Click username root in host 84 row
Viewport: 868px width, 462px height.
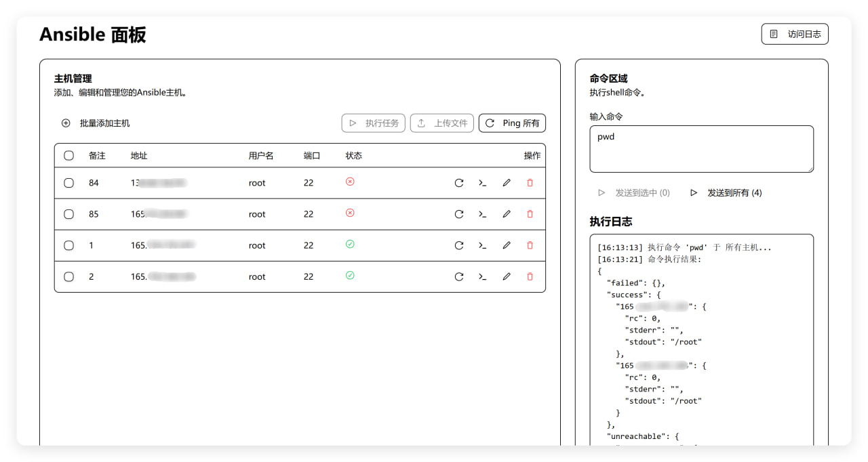(x=257, y=183)
